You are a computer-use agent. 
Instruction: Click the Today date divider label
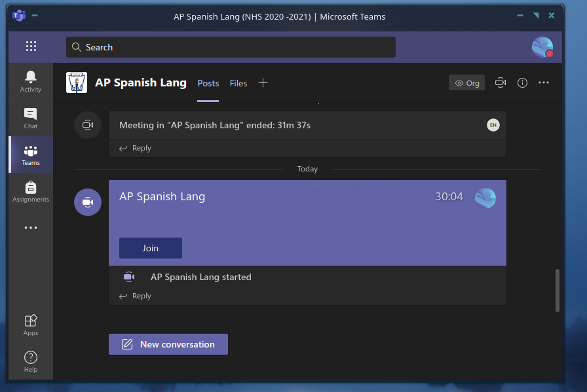pyautogui.click(x=307, y=169)
